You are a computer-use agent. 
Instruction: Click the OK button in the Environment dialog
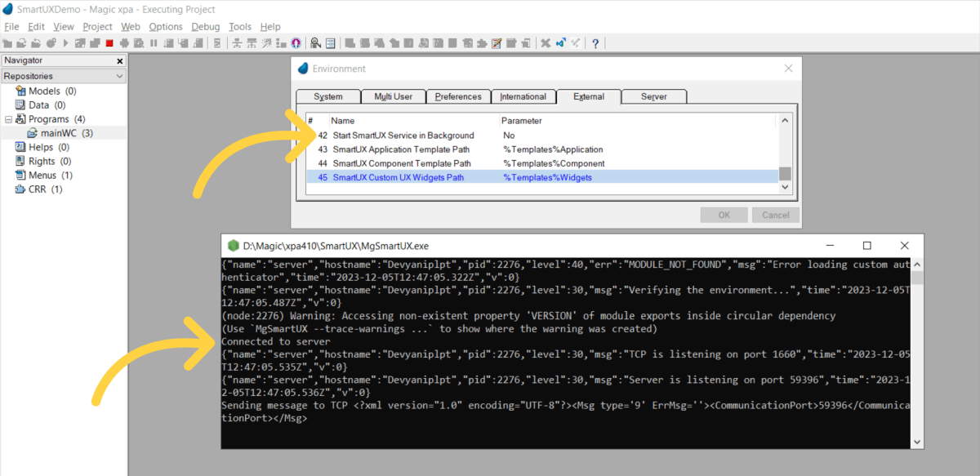[x=724, y=215]
